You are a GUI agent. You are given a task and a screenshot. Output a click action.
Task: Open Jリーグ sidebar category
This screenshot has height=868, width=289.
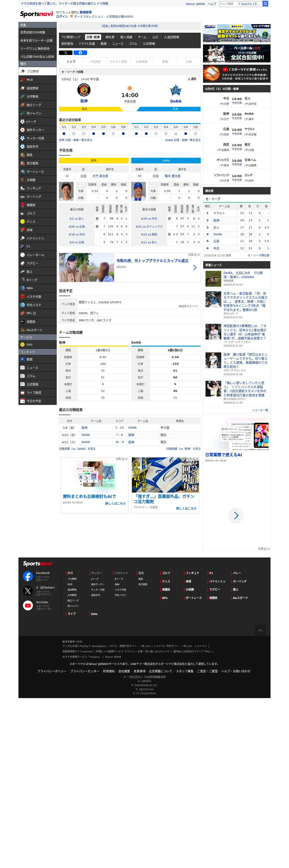[x=37, y=122]
